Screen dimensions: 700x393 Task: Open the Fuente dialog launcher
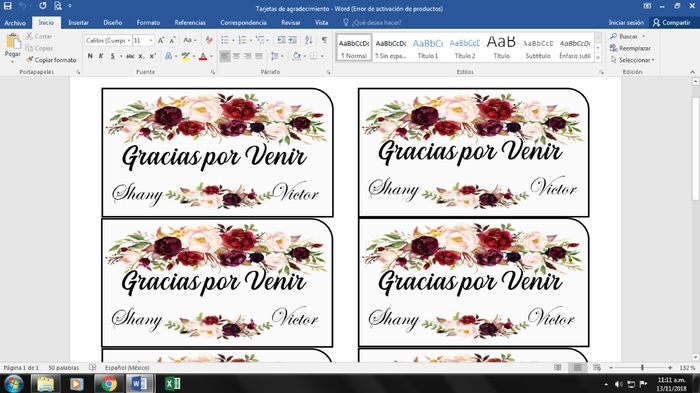212,72
